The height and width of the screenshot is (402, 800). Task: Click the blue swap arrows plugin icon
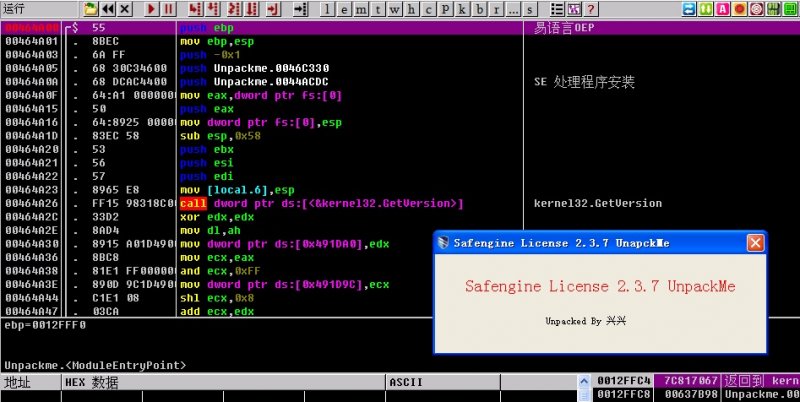tap(689, 9)
